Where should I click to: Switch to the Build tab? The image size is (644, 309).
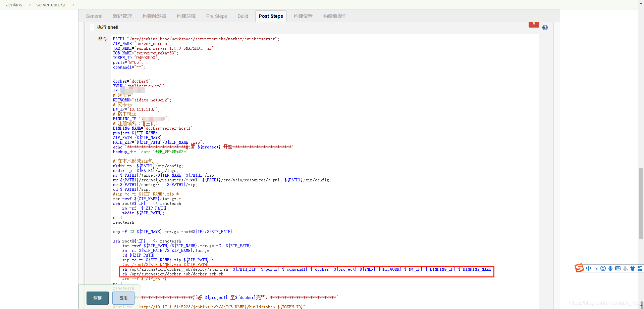tap(243, 16)
